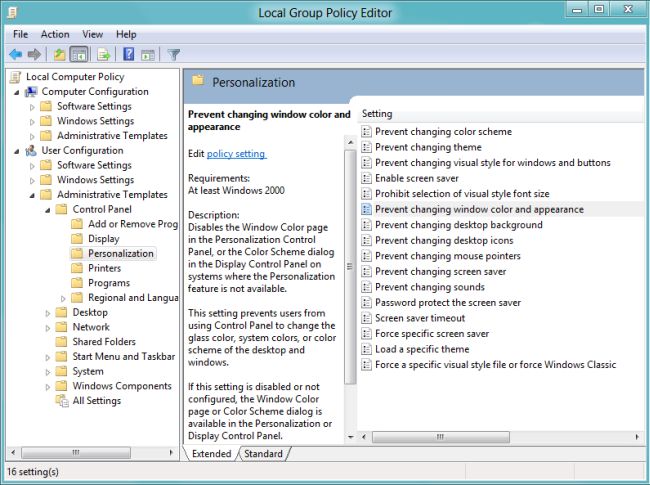Click policy icon beside Enable screen saver

coord(366,178)
